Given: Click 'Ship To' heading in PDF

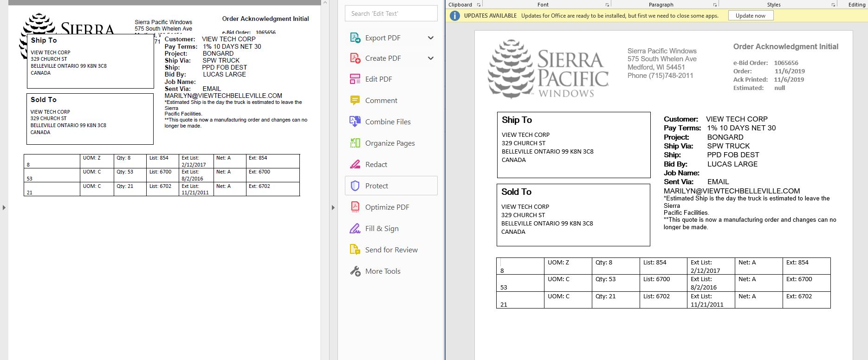Looking at the screenshot, I should tap(44, 40).
